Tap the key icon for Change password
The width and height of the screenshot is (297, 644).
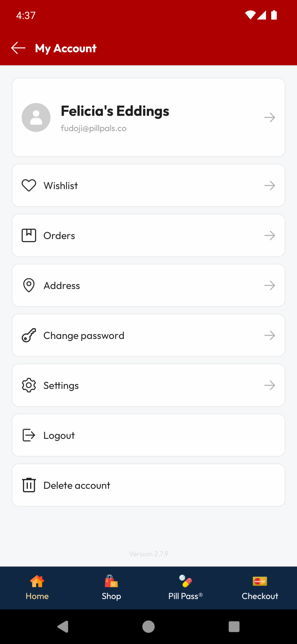[x=29, y=335]
